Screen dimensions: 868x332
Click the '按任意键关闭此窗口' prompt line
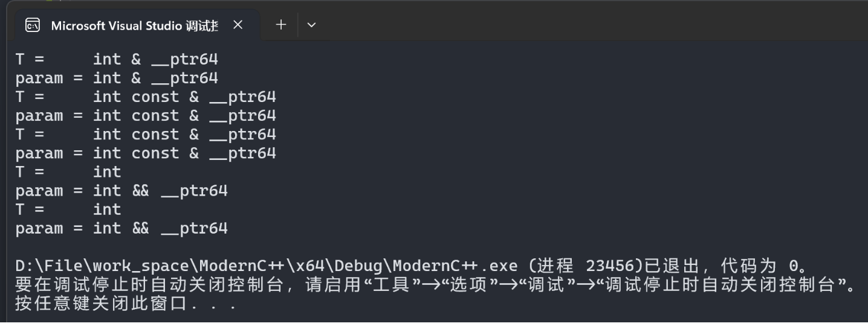click(x=102, y=304)
